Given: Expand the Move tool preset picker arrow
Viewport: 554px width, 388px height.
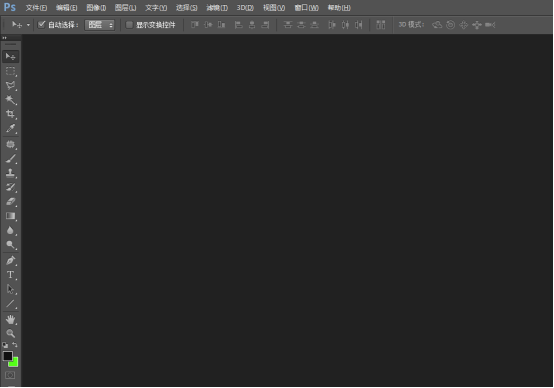Looking at the screenshot, I should point(28,25).
